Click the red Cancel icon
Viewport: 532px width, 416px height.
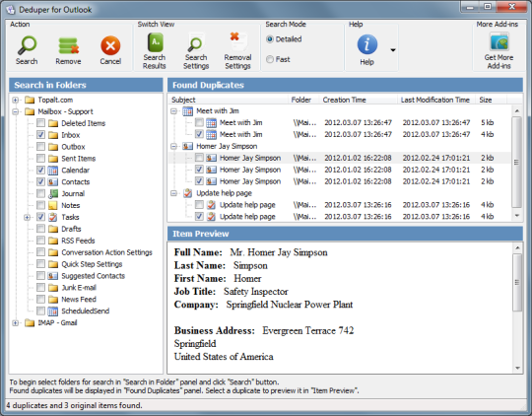point(110,45)
